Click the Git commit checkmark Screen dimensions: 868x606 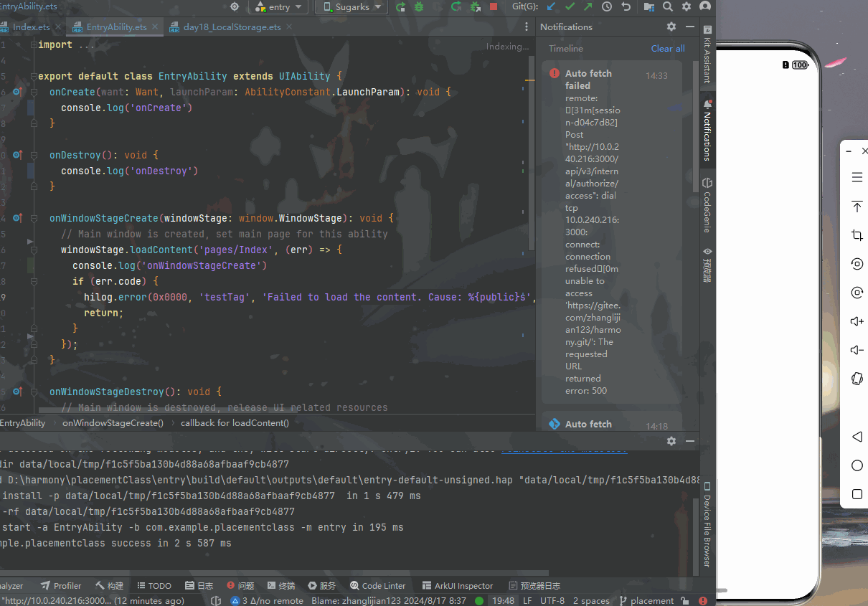pyautogui.click(x=570, y=7)
